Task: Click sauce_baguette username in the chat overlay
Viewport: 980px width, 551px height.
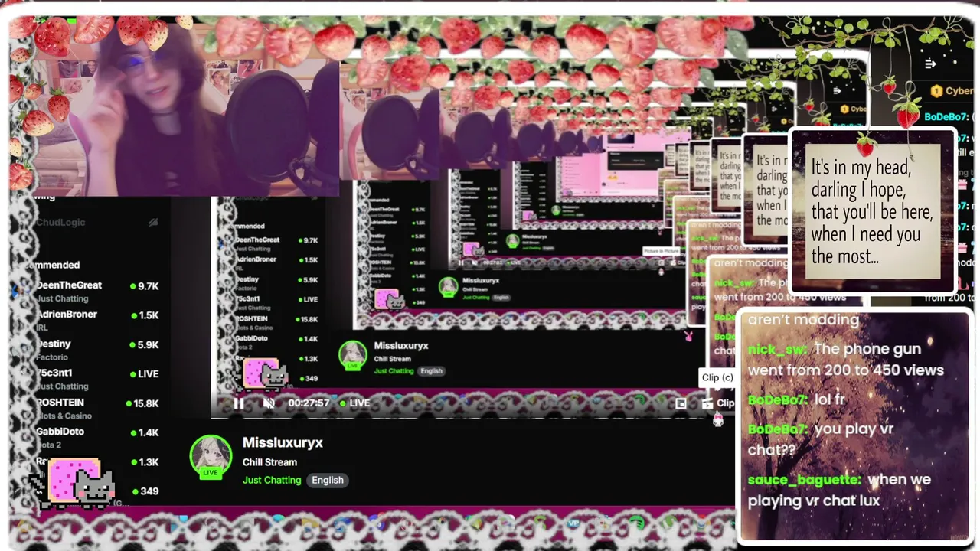Action: [804, 480]
